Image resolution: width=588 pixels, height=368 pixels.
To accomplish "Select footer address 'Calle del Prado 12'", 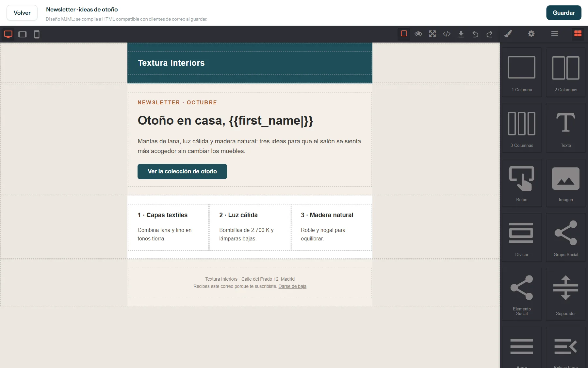I will (260, 279).
